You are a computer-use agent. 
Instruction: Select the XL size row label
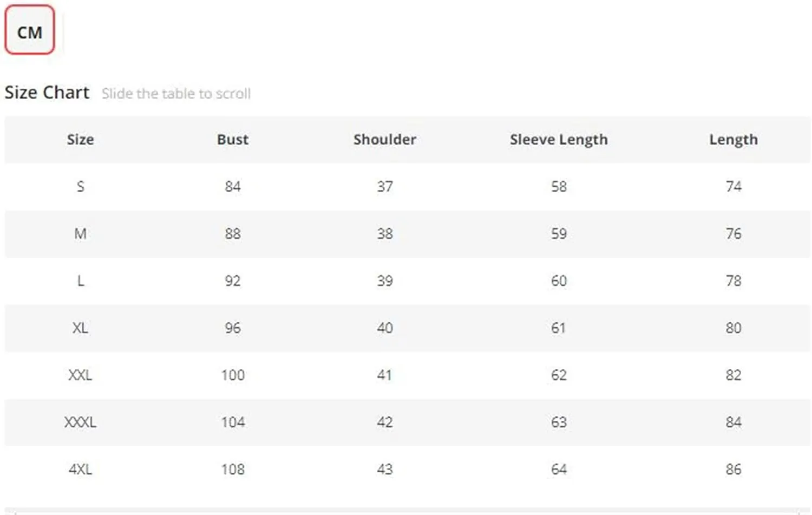(x=81, y=328)
